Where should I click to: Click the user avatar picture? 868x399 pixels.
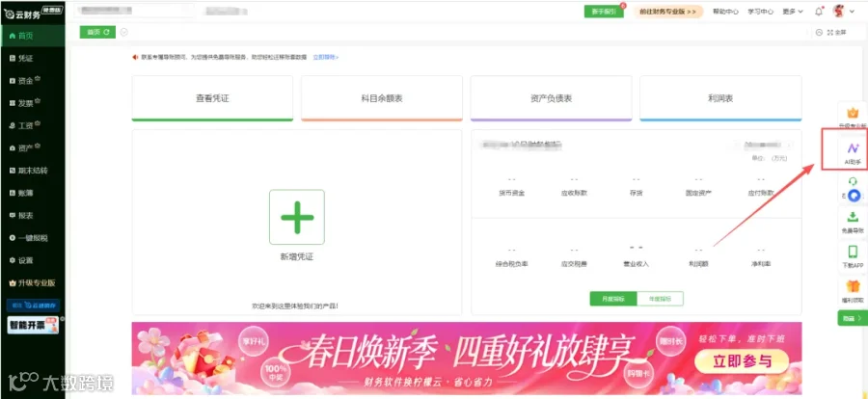pos(838,12)
